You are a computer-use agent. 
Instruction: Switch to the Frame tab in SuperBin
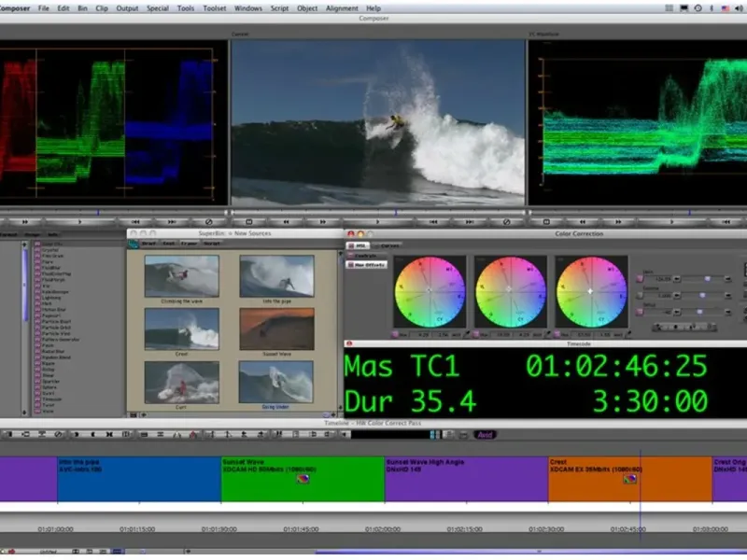(x=187, y=243)
